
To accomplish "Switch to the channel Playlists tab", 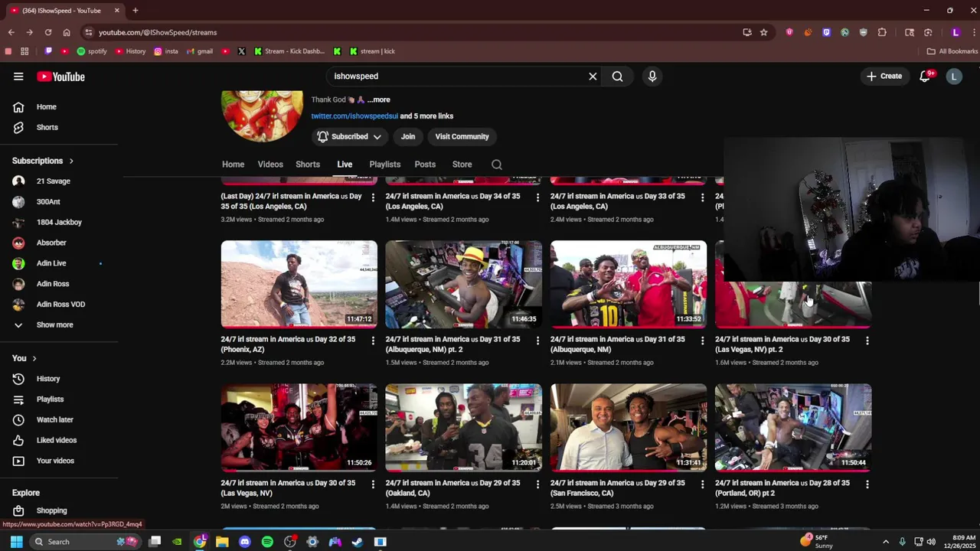I will pyautogui.click(x=384, y=165).
